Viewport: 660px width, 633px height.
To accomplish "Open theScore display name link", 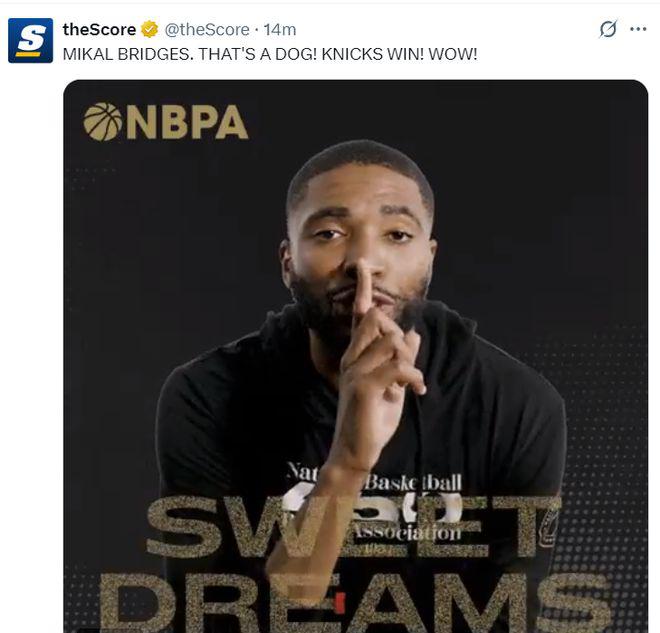I will click(x=99, y=29).
